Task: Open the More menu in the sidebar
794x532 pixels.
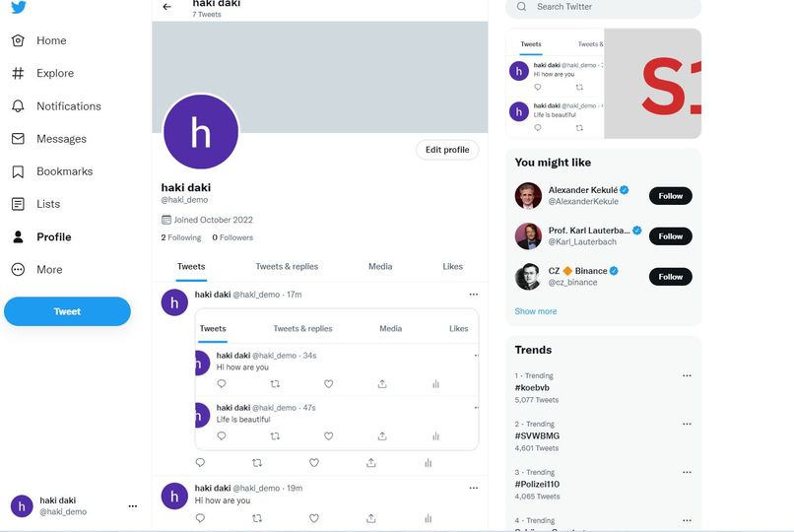Action: pyautogui.click(x=37, y=269)
